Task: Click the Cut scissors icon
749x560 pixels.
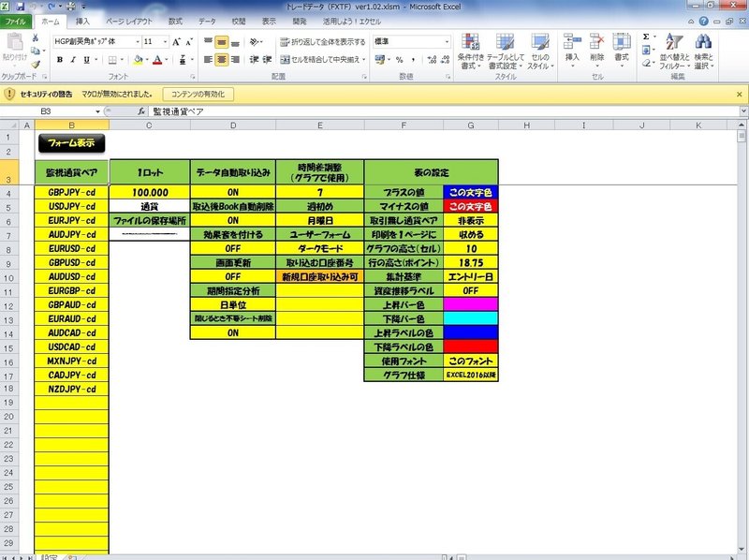Action: pos(36,38)
